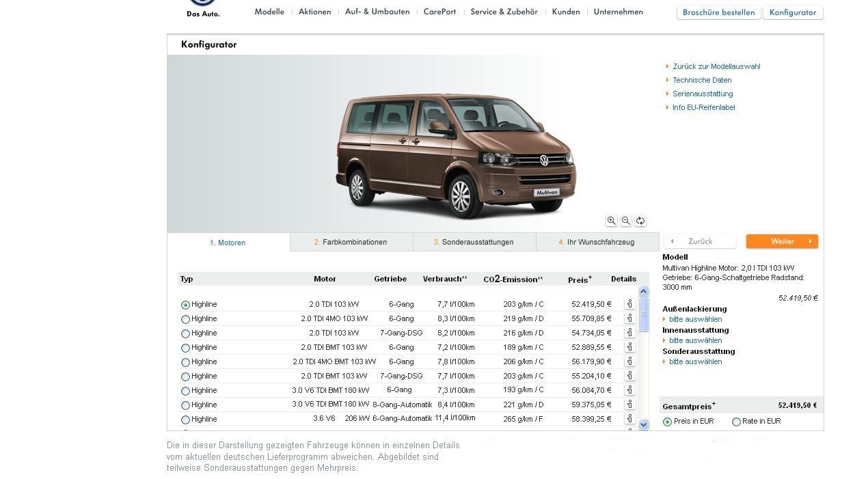868x479 pixels.
Task: Switch to 4. Ihr Wunschfahrzeug tab
Action: [597, 242]
